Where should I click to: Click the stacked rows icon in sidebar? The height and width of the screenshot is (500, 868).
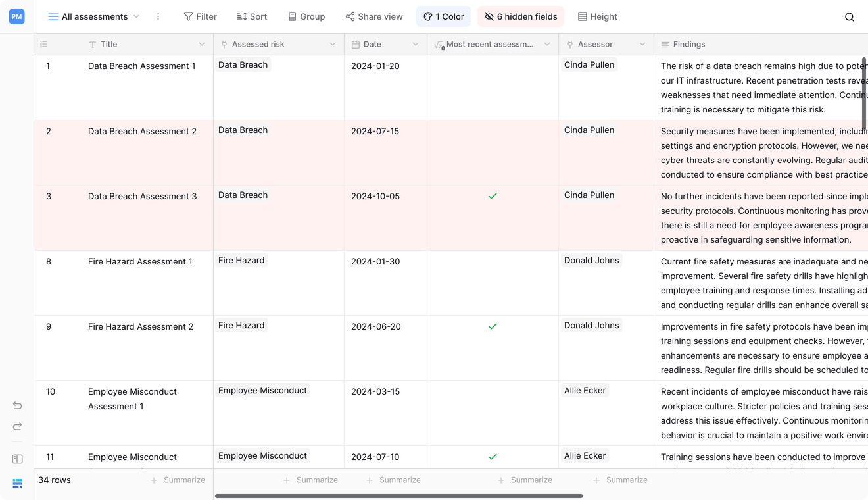pyautogui.click(x=18, y=484)
